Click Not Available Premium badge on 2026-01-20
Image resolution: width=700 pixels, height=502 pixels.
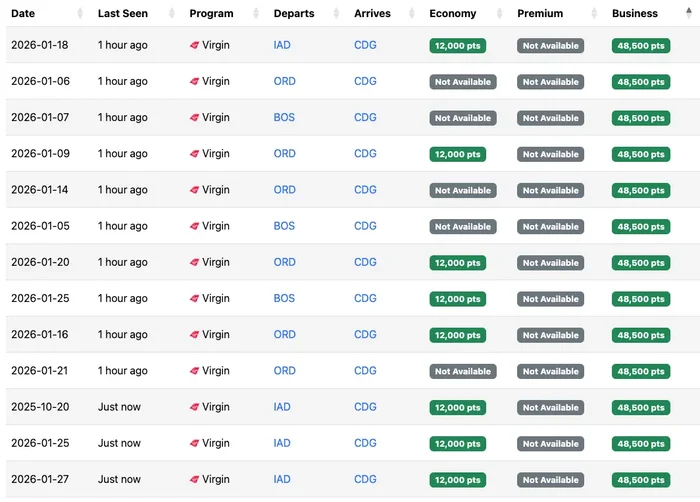(550, 263)
